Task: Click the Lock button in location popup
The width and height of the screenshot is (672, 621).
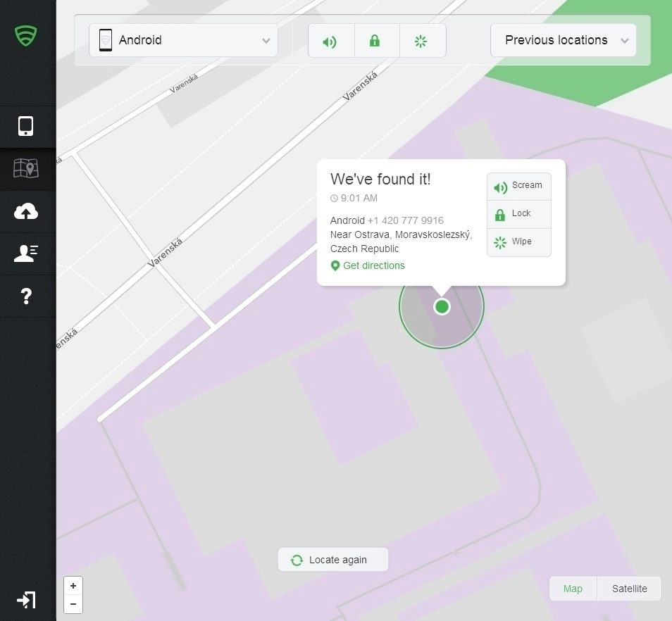Action: (x=518, y=214)
